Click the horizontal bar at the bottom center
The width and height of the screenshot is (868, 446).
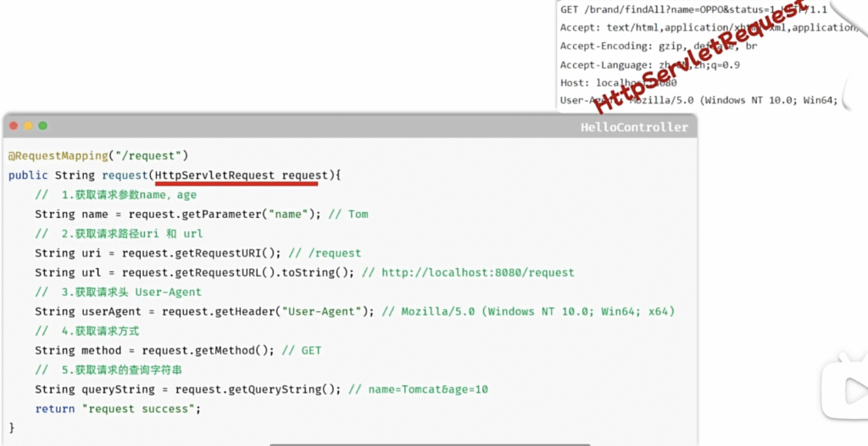(x=431, y=443)
